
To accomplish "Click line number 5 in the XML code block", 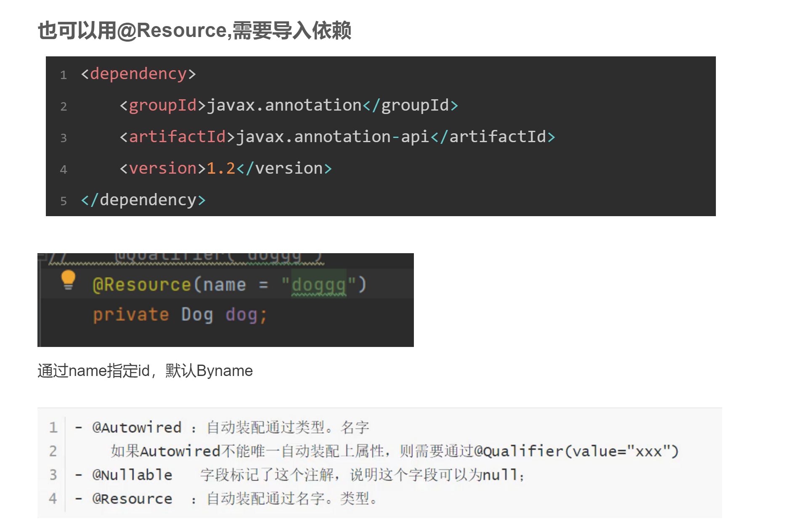I will (x=64, y=201).
